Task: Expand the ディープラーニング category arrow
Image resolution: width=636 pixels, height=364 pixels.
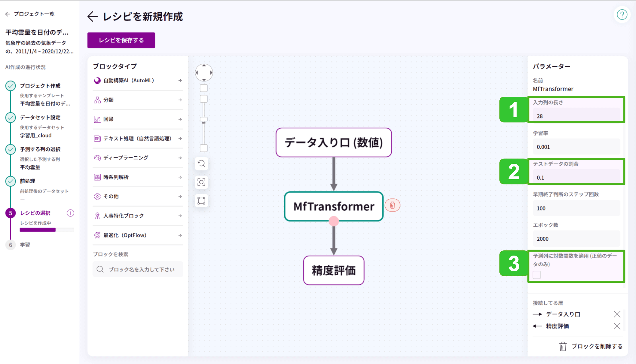Action: tap(180, 158)
